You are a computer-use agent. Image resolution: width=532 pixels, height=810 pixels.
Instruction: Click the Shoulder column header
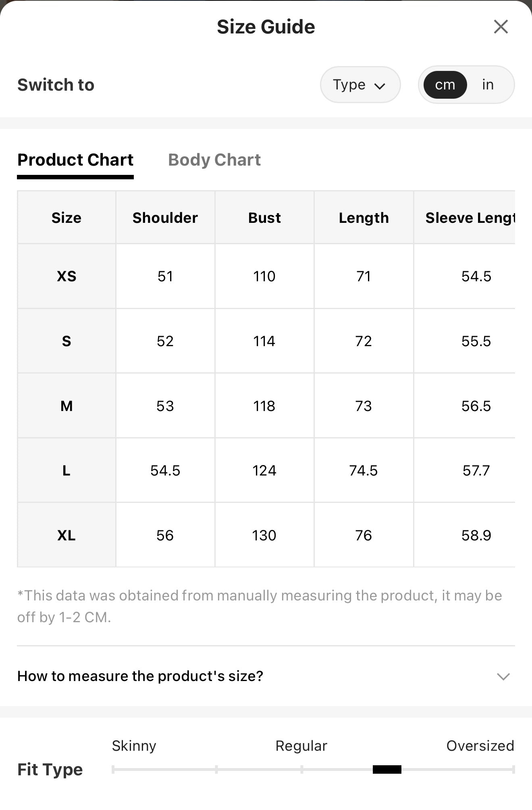point(165,218)
